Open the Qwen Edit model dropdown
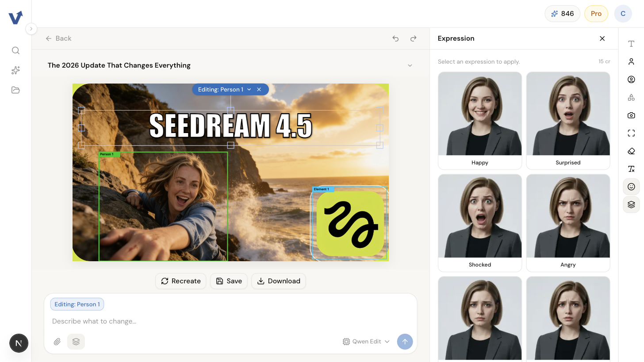This screenshot has height=362, width=644. pos(366,342)
